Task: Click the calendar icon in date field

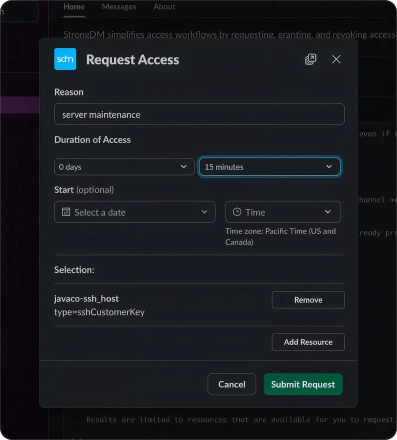Action: click(x=66, y=212)
